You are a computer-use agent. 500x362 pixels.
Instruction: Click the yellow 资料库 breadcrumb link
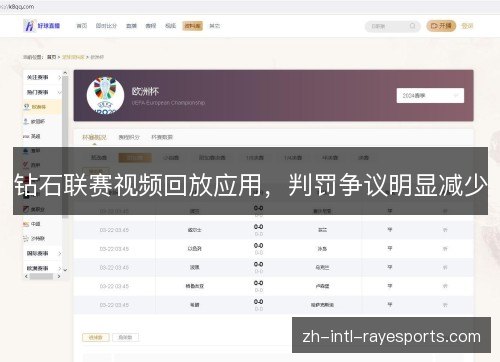pos(73,57)
